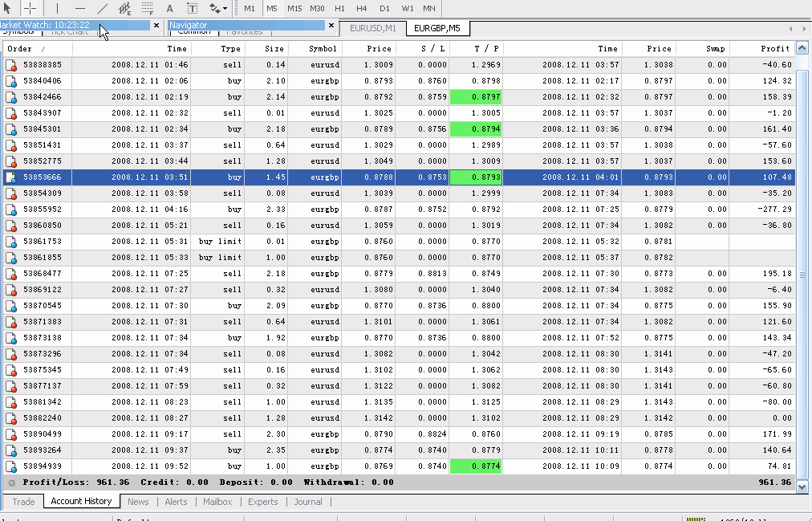Click the profit value -277.29
This screenshot has width=812, height=521.
pos(775,210)
